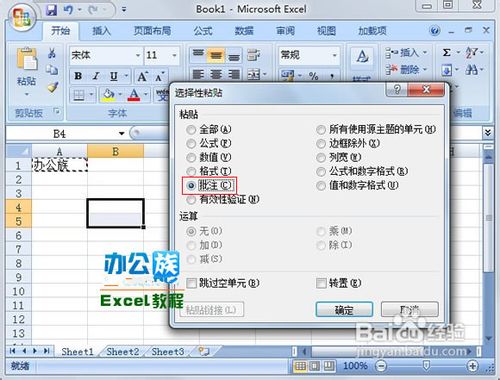Align text left
500x380 pixels.
click(x=198, y=75)
